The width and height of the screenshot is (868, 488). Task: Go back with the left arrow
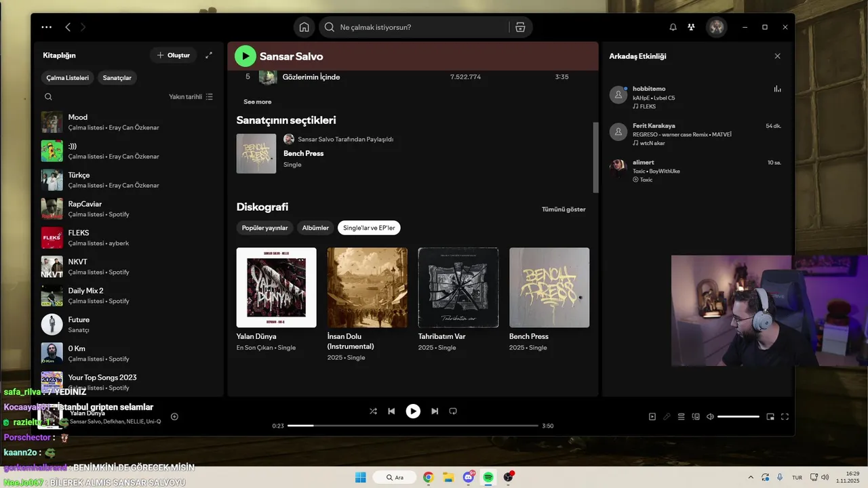68,27
